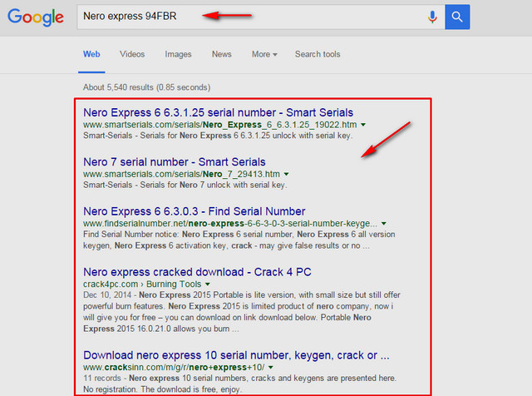Click snippet starting 'Dec 10, 2014'

(x=242, y=312)
